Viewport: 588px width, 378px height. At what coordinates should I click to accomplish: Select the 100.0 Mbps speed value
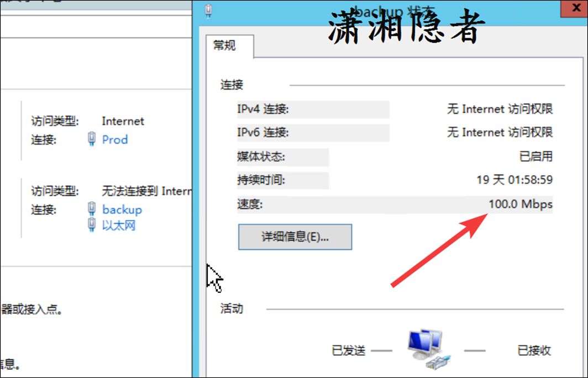tap(521, 204)
